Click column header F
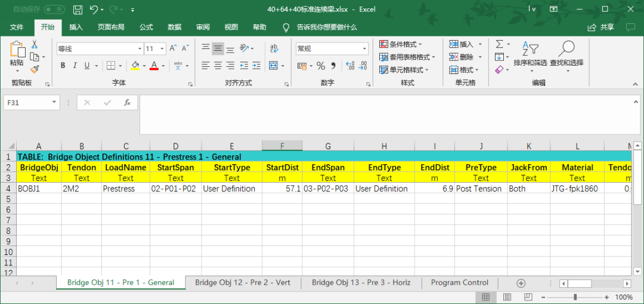The image size is (644, 304). click(282, 146)
